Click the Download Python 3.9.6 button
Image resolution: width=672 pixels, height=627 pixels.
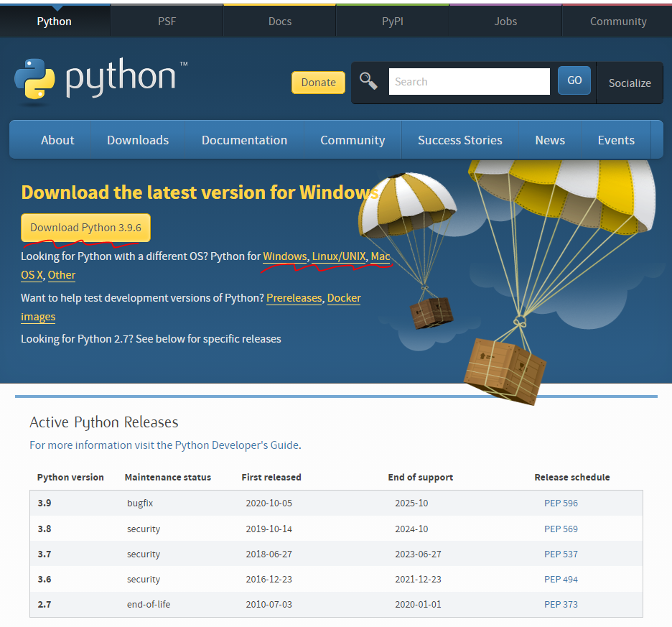coord(85,228)
